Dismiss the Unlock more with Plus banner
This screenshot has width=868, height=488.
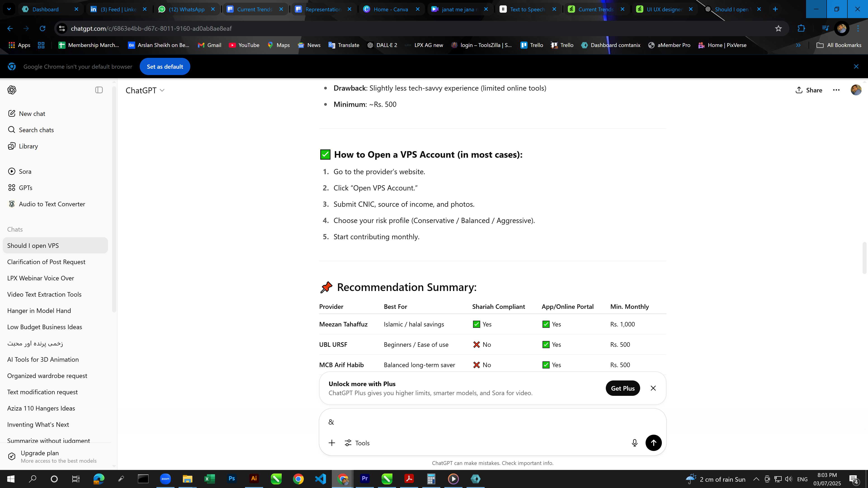(653, 388)
